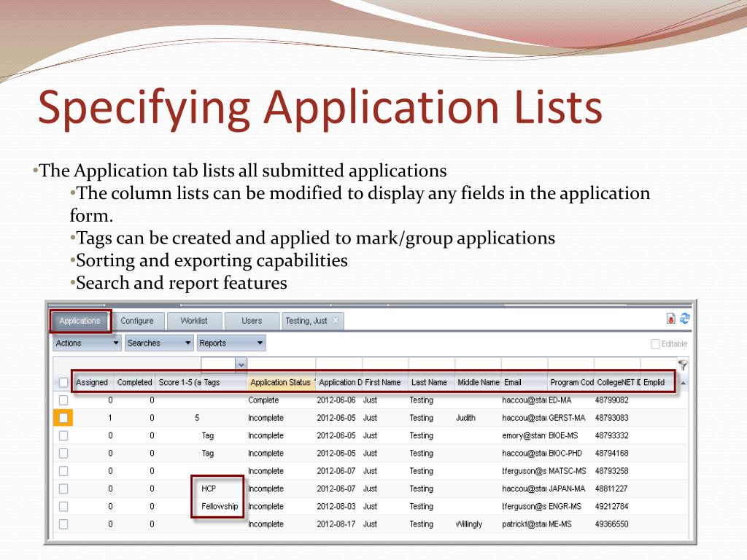Click CollegeNET ID 48793083

click(612, 418)
